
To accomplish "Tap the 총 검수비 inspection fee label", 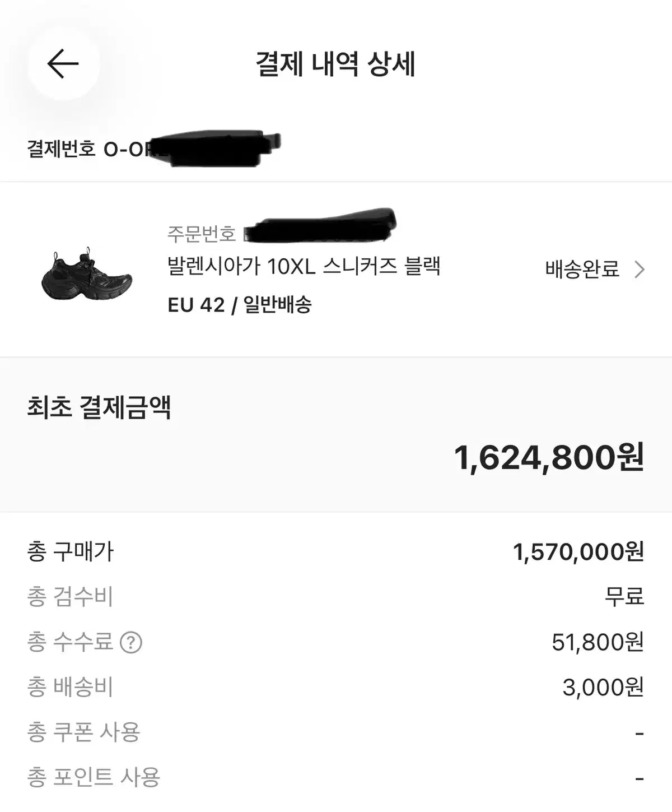I will [70, 597].
